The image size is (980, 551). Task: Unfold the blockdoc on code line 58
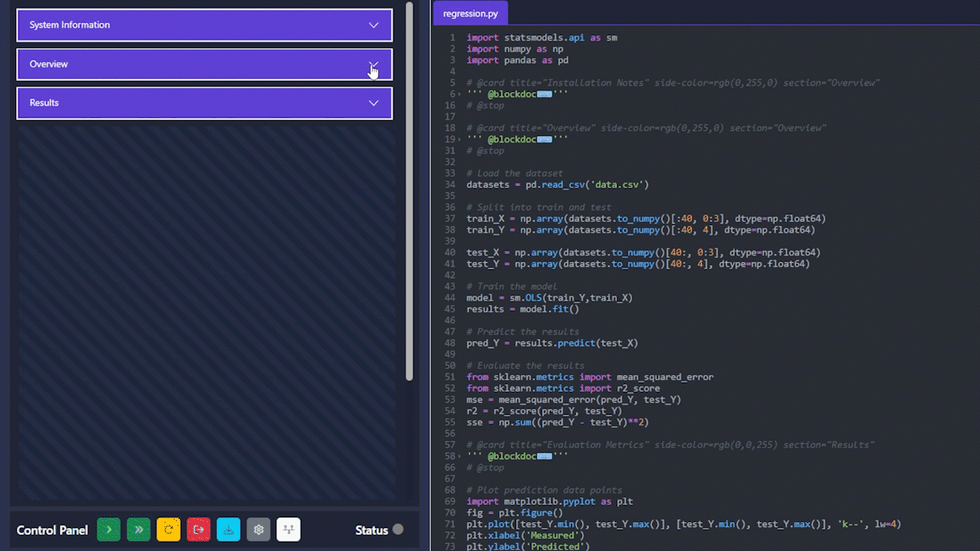(460, 456)
